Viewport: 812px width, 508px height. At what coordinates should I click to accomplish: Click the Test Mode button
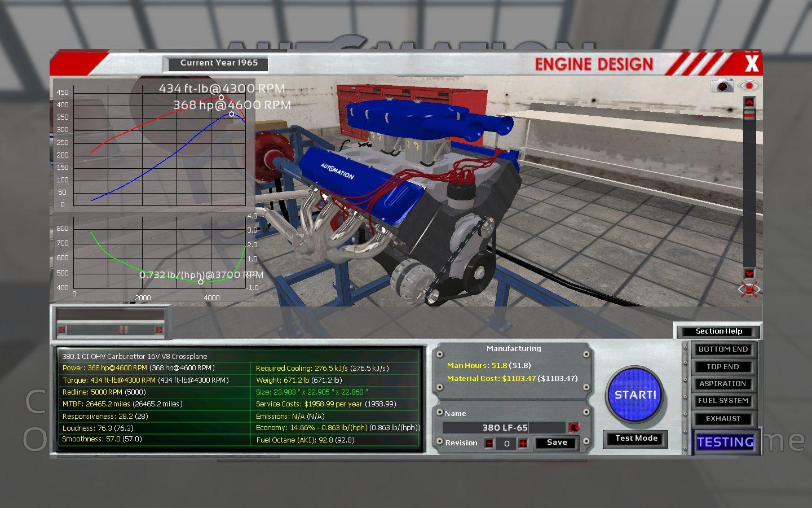[636, 439]
